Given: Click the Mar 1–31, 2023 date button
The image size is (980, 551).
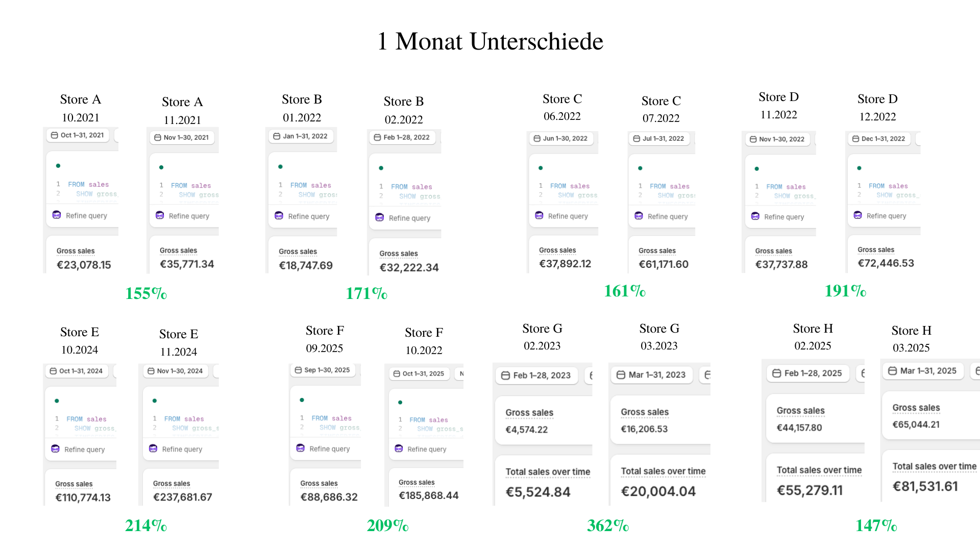Looking at the screenshot, I should tap(652, 375).
